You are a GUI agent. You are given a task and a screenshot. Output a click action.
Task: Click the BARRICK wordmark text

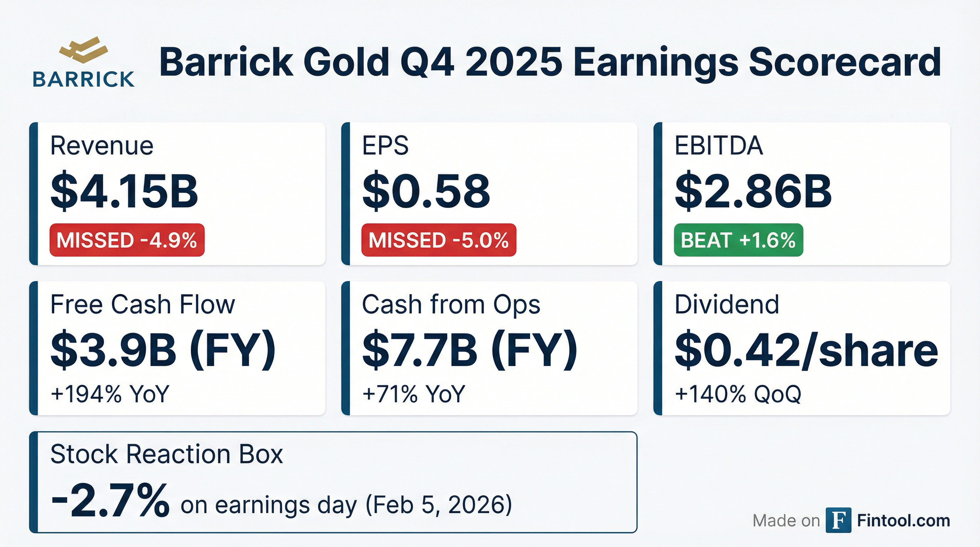tap(84, 79)
